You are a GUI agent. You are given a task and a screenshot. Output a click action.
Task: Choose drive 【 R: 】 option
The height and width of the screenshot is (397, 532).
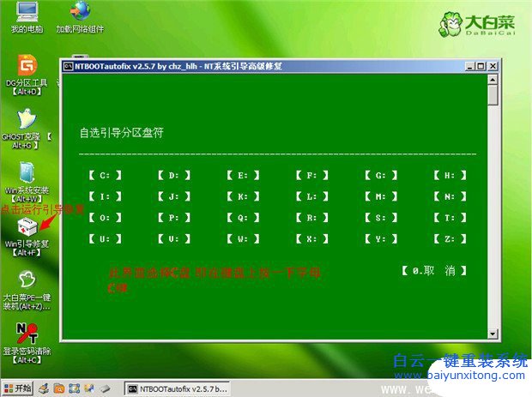(x=311, y=218)
